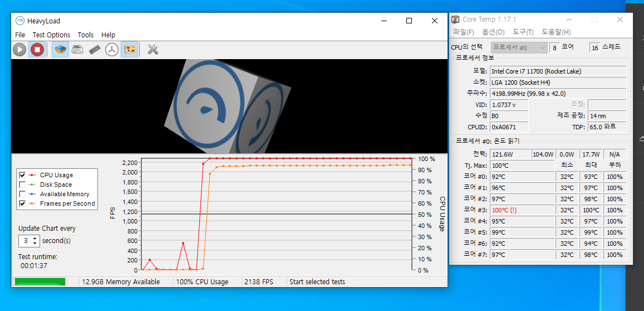Click the Core Temp title bar app icon
Screen dimensions: 644x311
pos(455,20)
